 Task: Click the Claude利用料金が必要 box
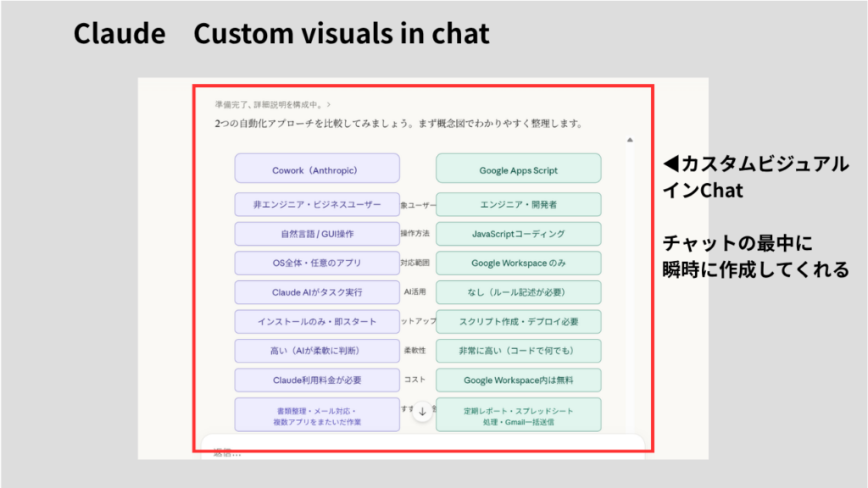(x=316, y=380)
